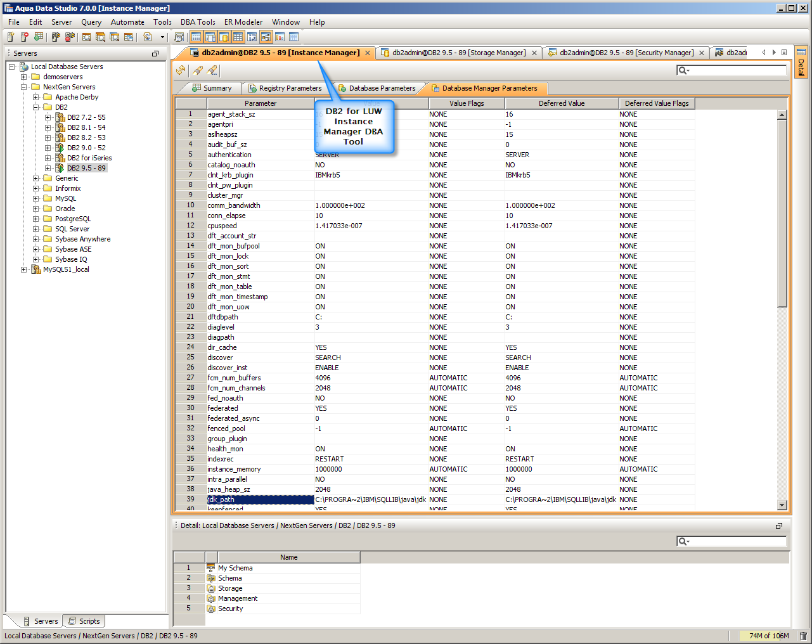Viewport: 812px width, 644px height.
Task: Click the garbage collection trash icon
Action: click(803, 636)
